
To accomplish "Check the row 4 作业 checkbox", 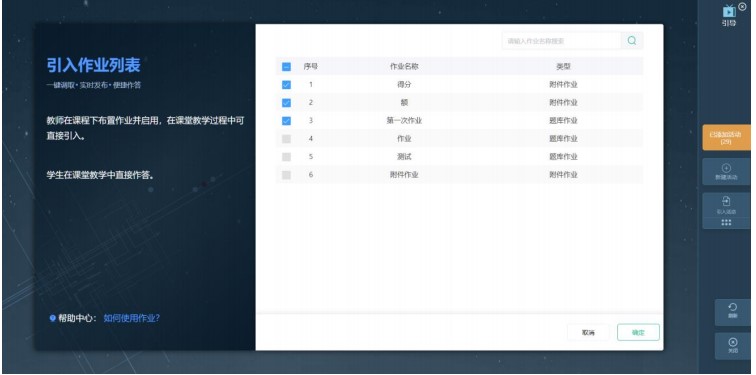I will pos(286,139).
